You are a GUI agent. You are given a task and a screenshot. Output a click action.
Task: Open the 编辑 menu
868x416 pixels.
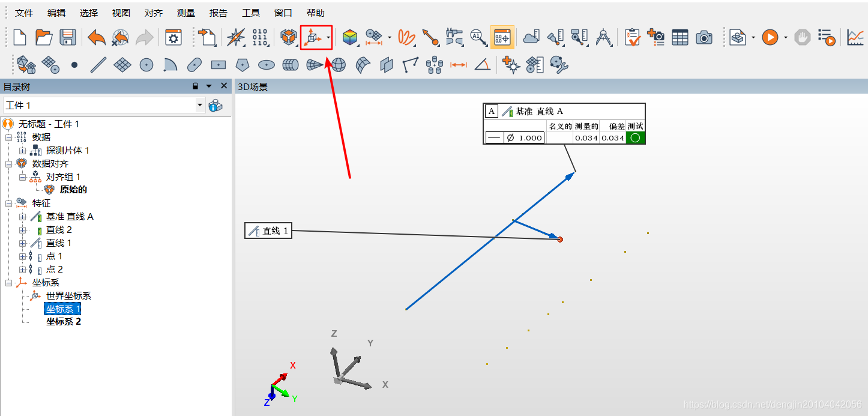[x=56, y=13]
